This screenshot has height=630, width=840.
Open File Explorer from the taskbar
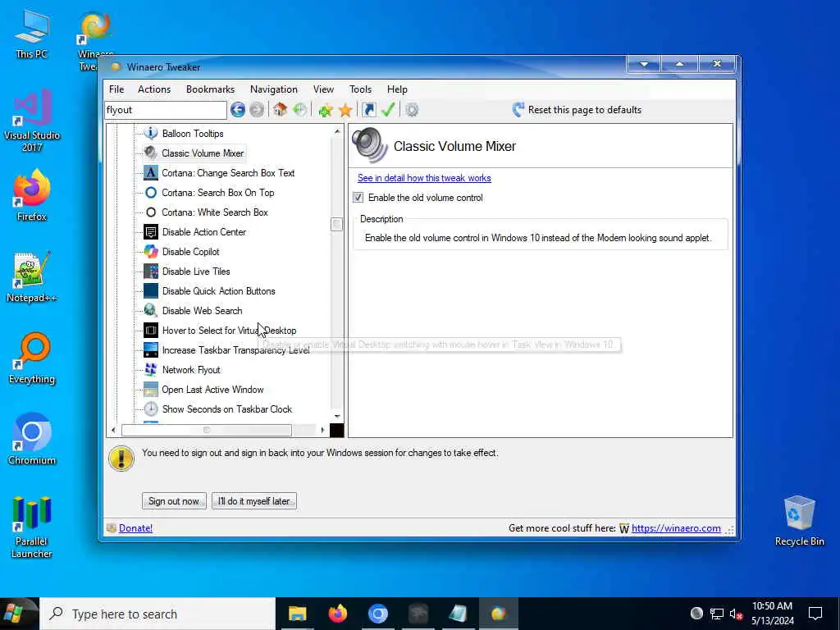point(297,614)
